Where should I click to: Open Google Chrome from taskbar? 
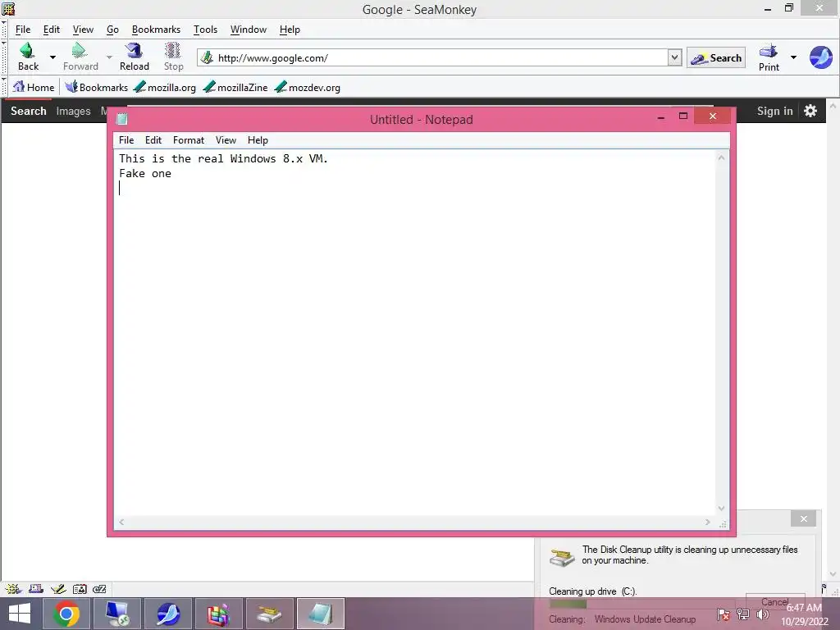(x=66, y=614)
